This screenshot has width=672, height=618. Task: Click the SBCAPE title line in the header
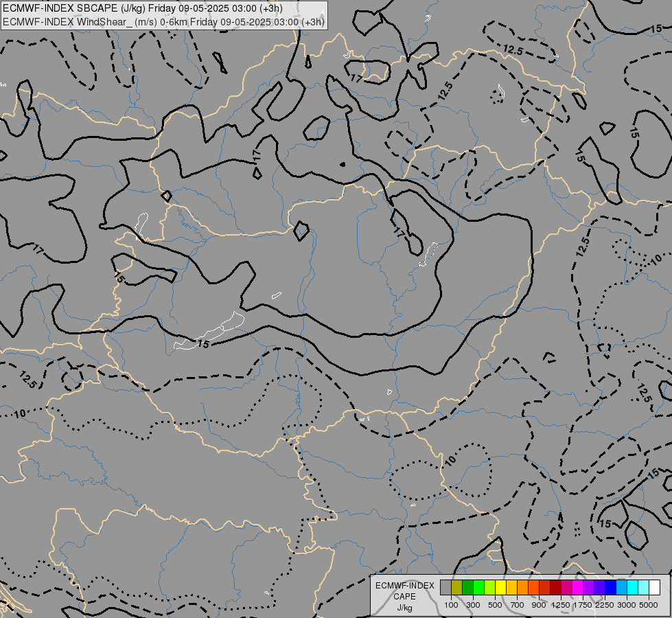point(143,8)
